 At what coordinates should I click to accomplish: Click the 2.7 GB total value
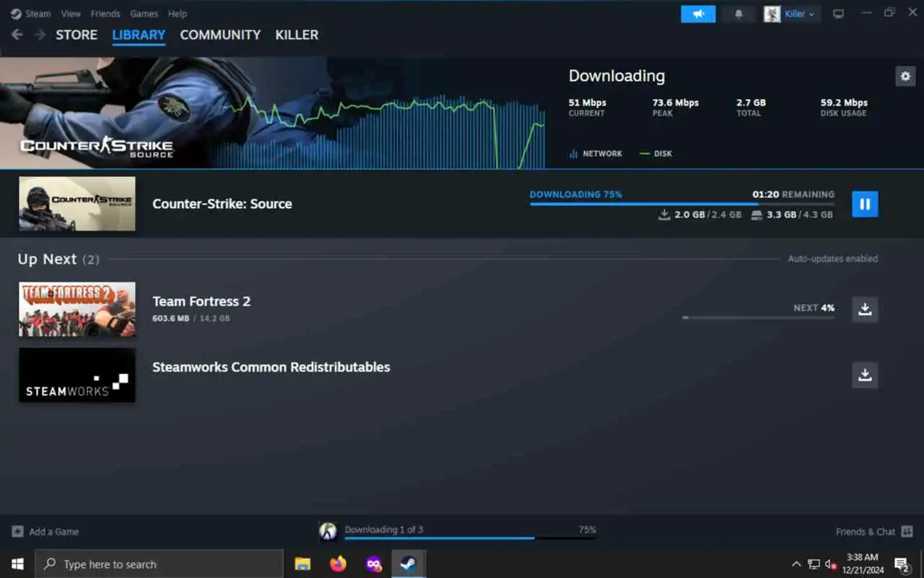click(751, 103)
